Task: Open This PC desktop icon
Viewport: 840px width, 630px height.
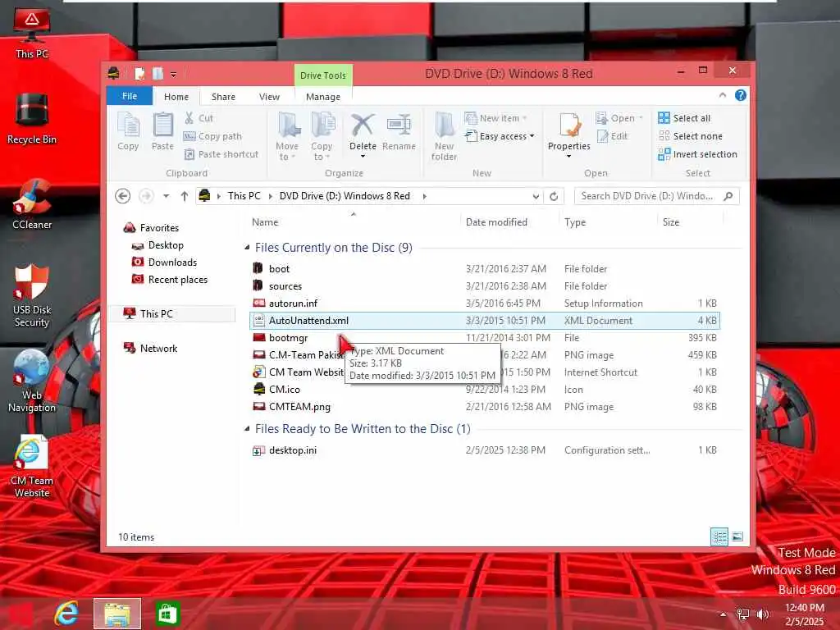Action: [32, 33]
